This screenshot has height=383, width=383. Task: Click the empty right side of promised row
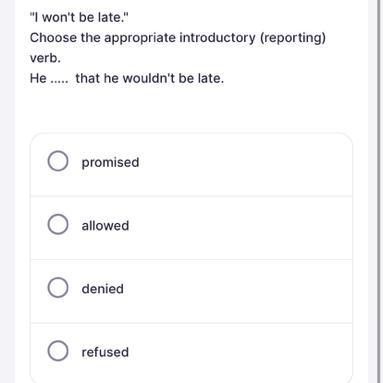tap(246, 164)
